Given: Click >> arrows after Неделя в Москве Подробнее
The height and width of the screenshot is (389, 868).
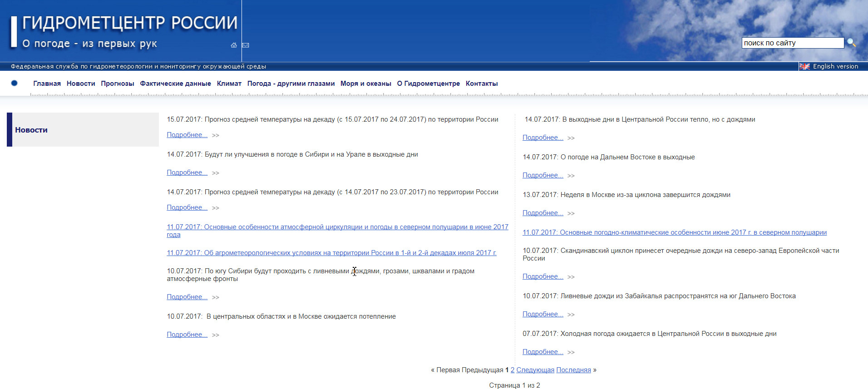Looking at the screenshot, I should pos(571,213).
